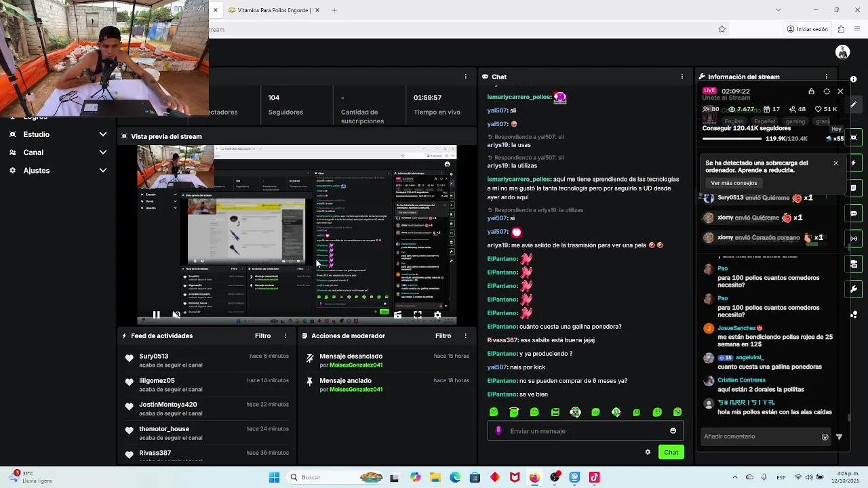Expand the Estudio sidebar section
Image resolution: width=868 pixels, height=488 pixels.
tap(103, 134)
